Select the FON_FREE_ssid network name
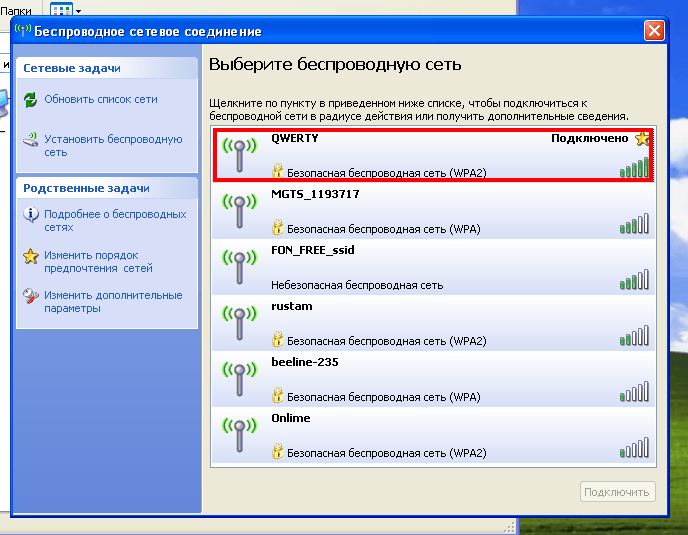 [x=312, y=250]
